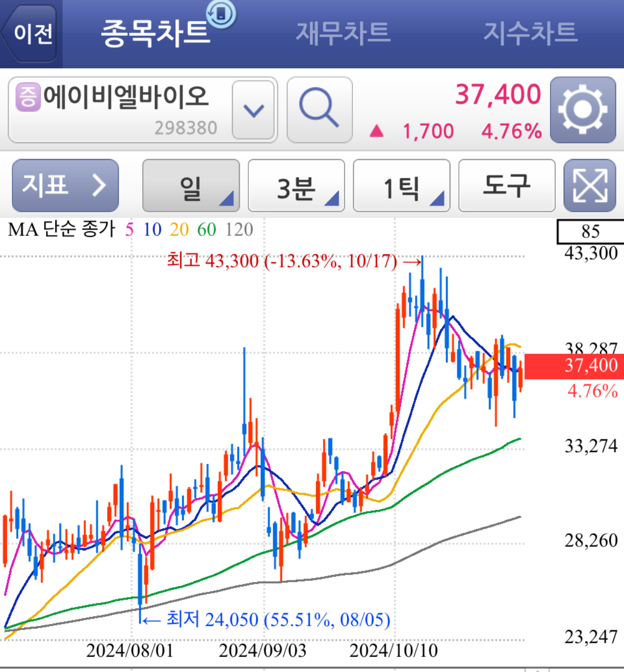
Task: Tap the 33,274 price axis label
Action: (591, 445)
